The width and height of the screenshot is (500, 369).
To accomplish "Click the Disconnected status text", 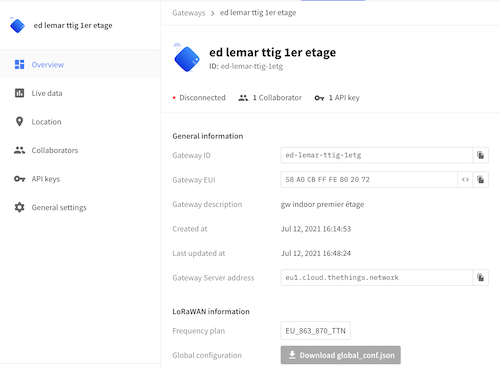I will coord(202,98).
